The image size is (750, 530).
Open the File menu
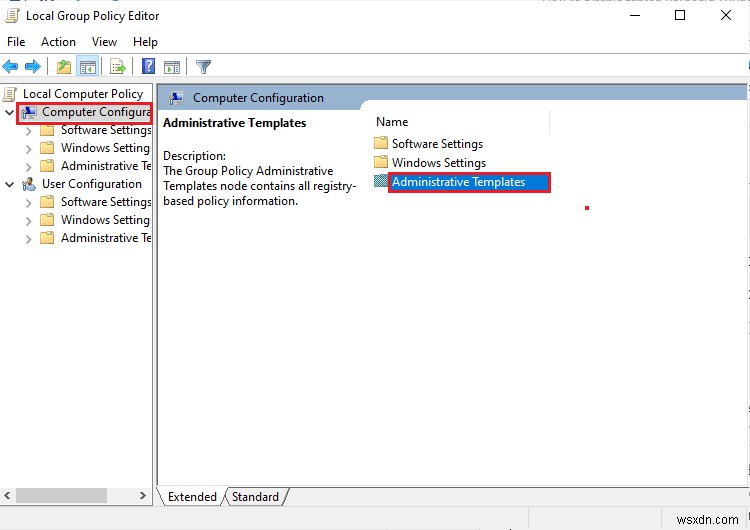click(x=16, y=42)
